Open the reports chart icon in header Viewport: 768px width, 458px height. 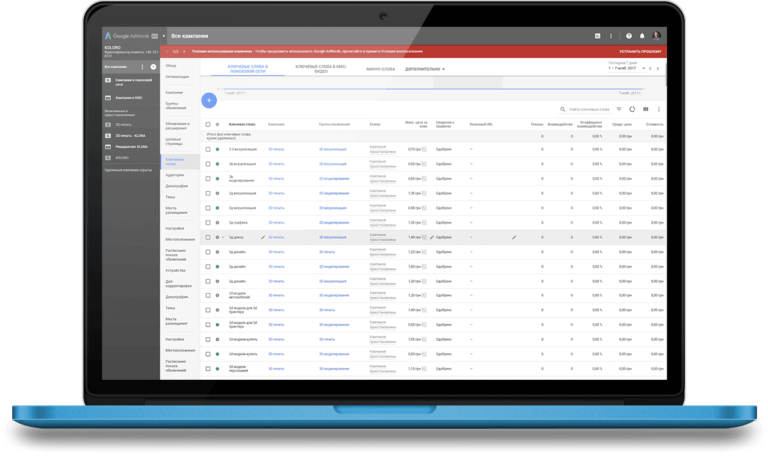point(597,35)
